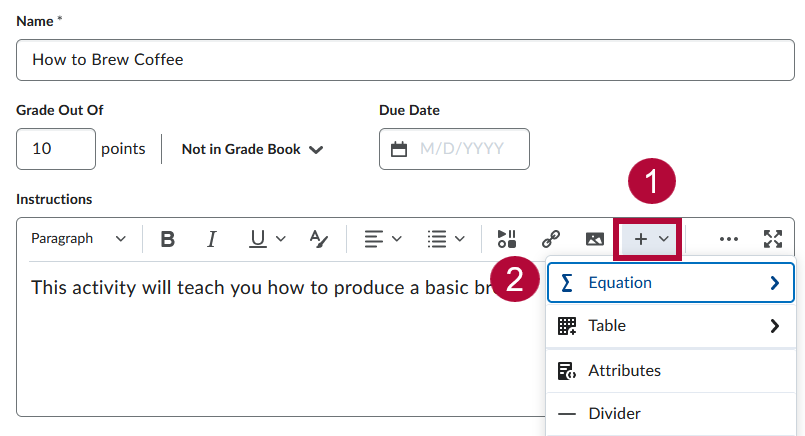The image size is (805, 436).
Task: Expand the list style options
Action: coord(445,239)
